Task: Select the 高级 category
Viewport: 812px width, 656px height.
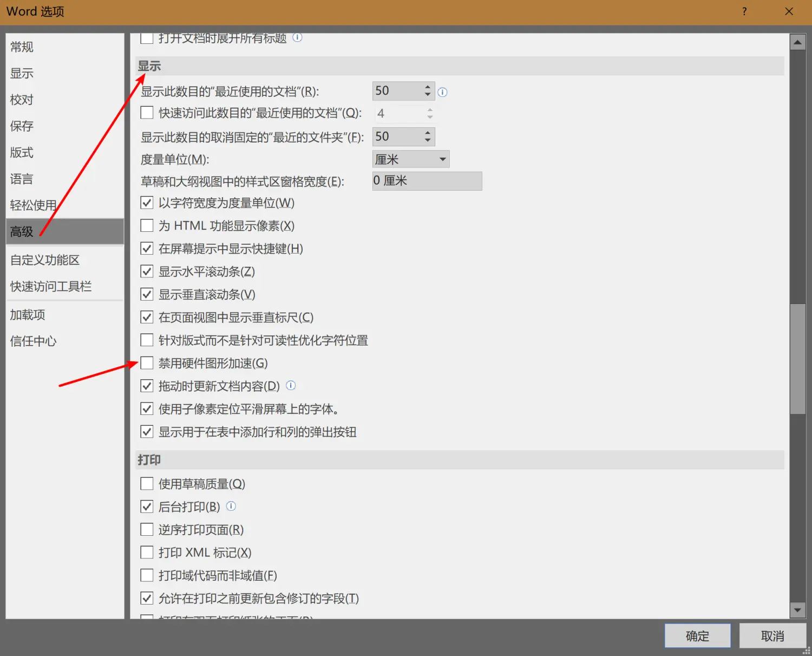Action: point(65,232)
